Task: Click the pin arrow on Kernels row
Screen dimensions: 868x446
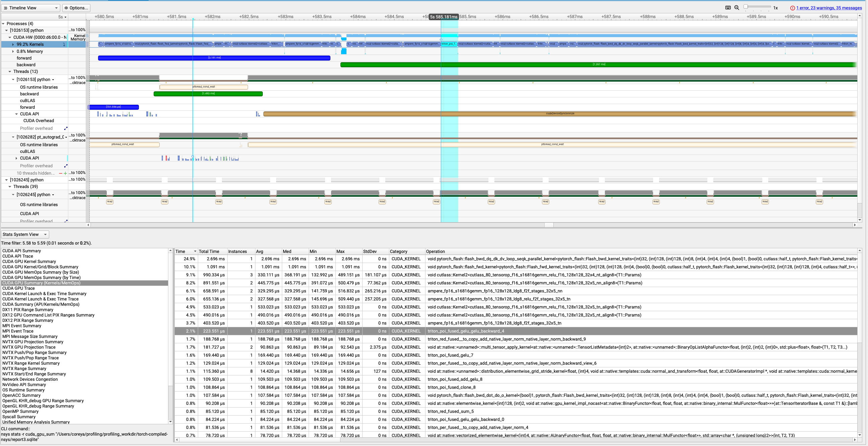Action: (x=64, y=44)
